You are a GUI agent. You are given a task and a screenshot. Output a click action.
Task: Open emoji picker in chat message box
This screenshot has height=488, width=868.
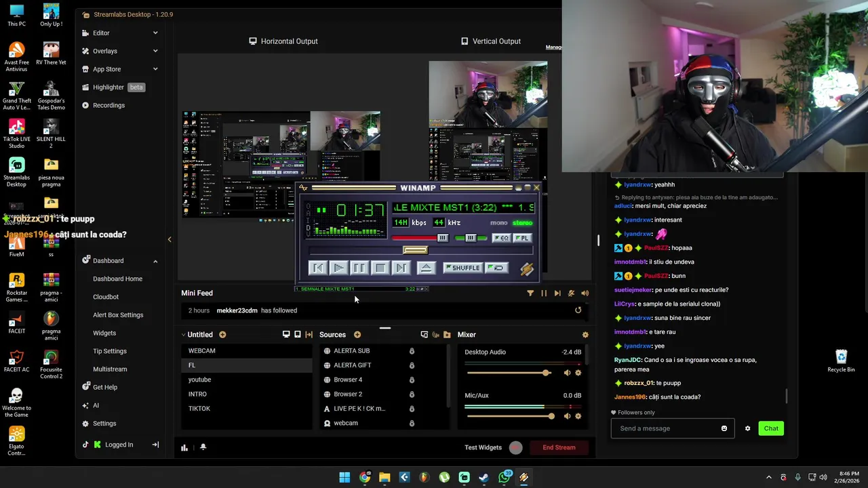[724, 428]
